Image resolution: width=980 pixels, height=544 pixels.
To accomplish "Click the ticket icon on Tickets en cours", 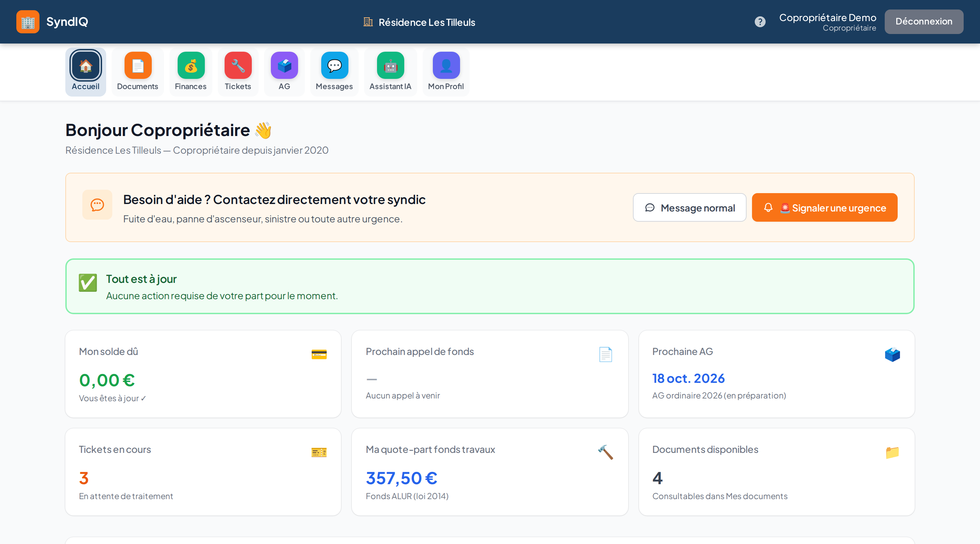I will (x=319, y=453).
